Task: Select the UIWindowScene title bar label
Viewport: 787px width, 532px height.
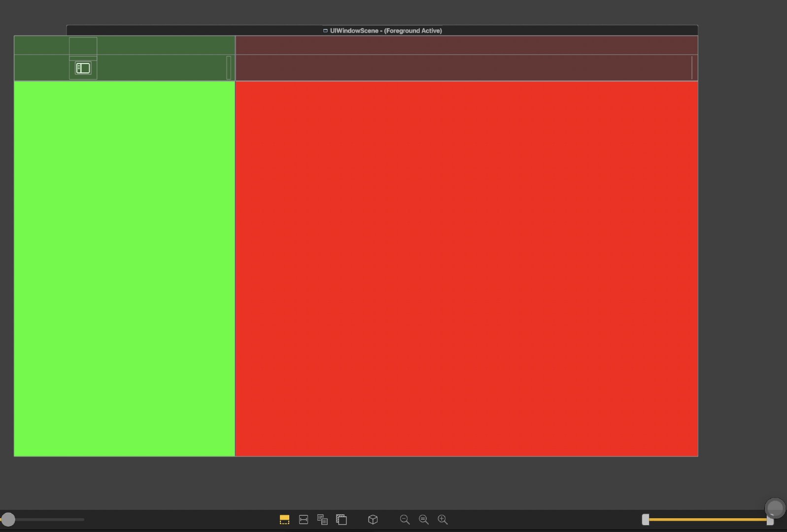Action: [382, 31]
